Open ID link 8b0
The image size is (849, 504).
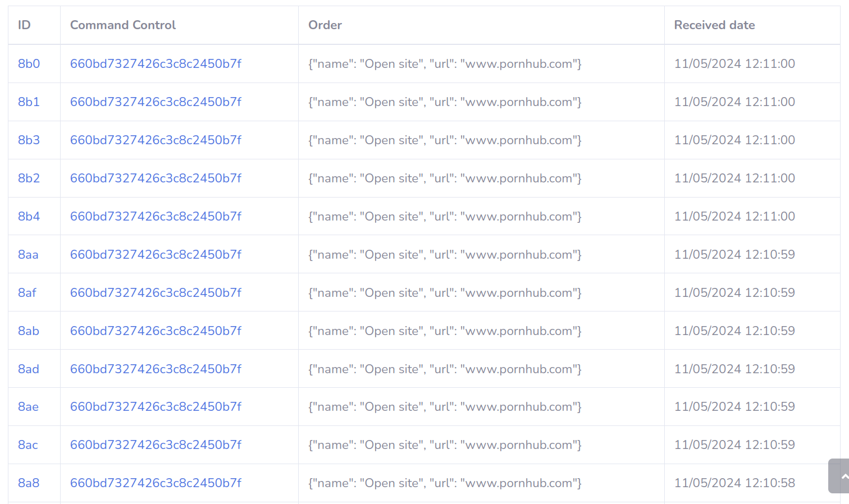tap(29, 64)
